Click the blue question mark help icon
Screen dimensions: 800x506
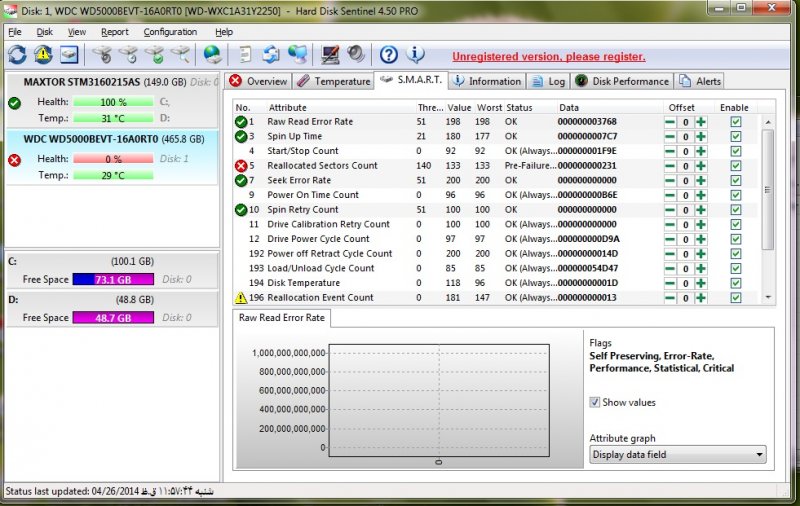point(389,54)
